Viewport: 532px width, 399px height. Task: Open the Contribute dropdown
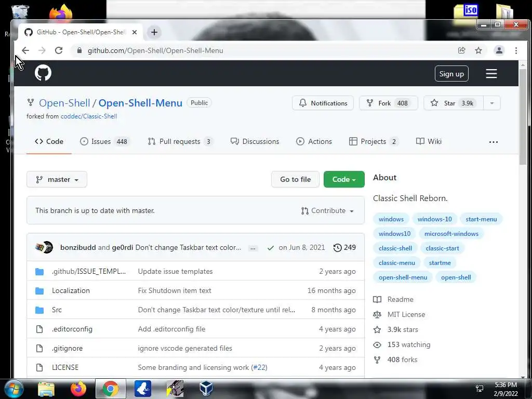click(327, 211)
